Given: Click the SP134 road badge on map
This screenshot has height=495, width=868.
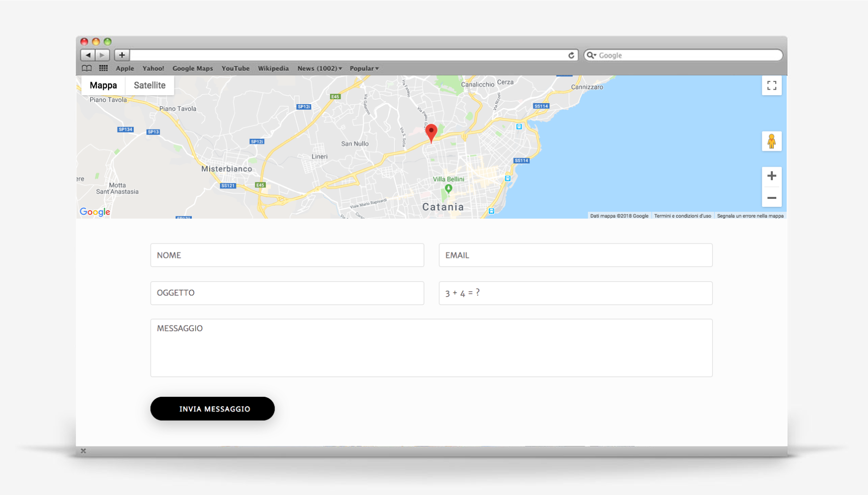Looking at the screenshot, I should (125, 129).
